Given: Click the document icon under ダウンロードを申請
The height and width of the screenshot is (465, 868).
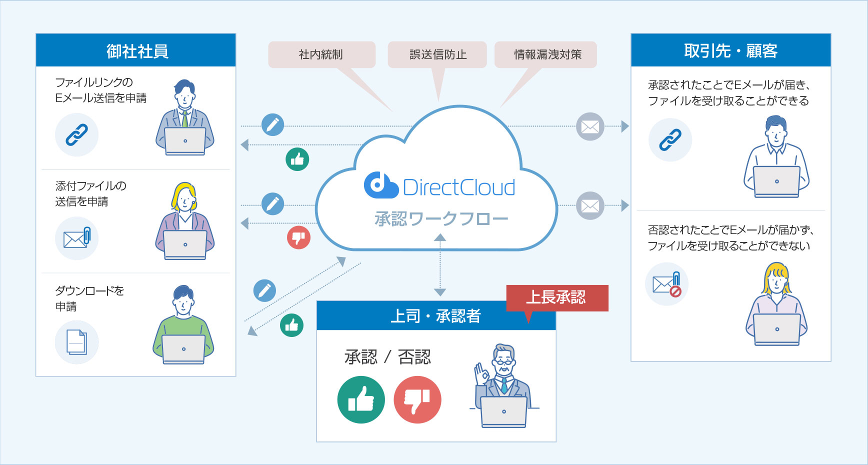Looking at the screenshot, I should tap(76, 342).
